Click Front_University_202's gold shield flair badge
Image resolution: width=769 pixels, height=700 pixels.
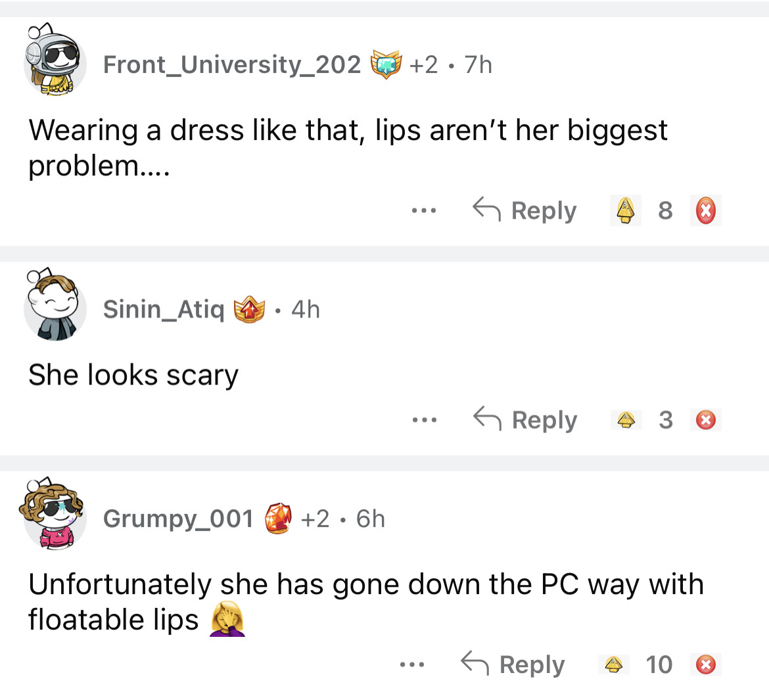(386, 64)
